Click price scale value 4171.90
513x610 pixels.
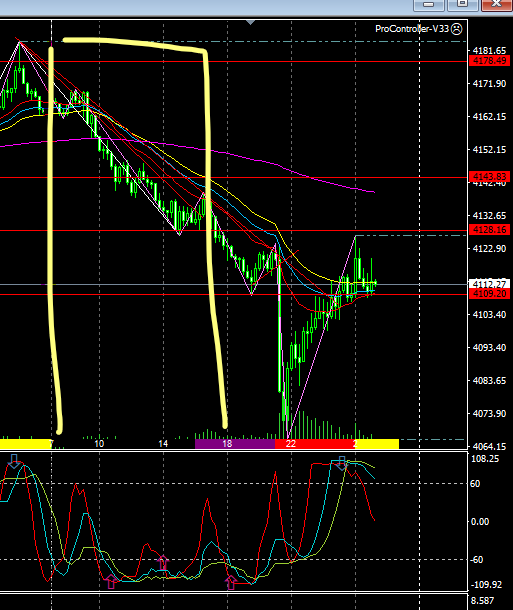pos(489,84)
